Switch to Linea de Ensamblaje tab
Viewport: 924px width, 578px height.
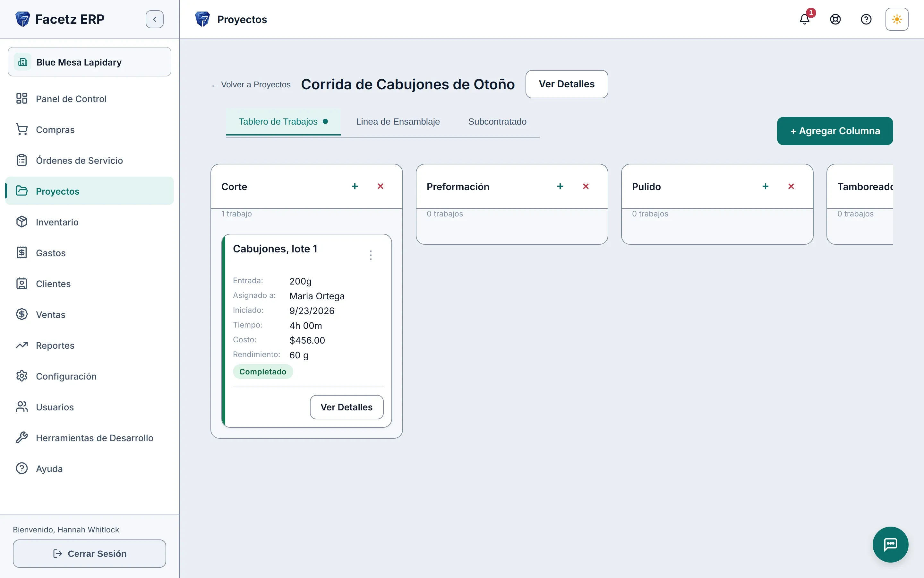tap(398, 122)
